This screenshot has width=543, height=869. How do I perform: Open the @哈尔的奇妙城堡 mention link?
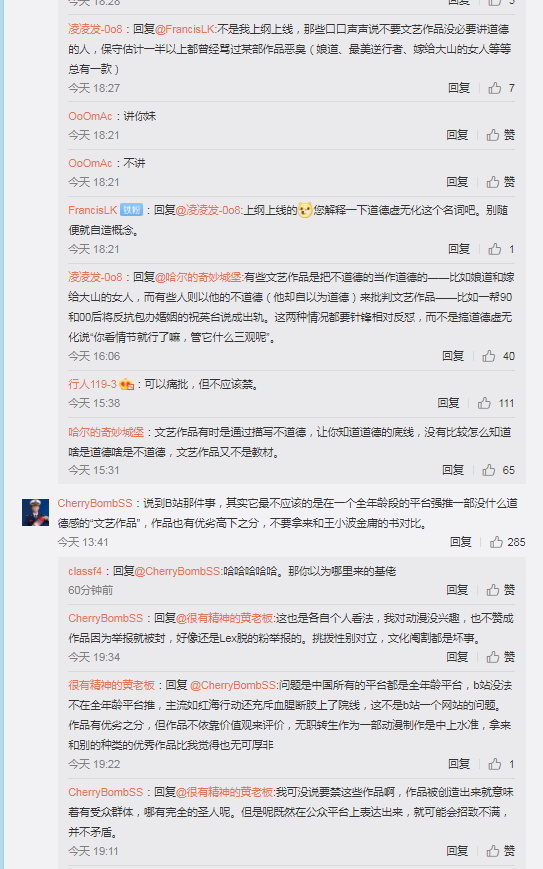tap(199, 277)
